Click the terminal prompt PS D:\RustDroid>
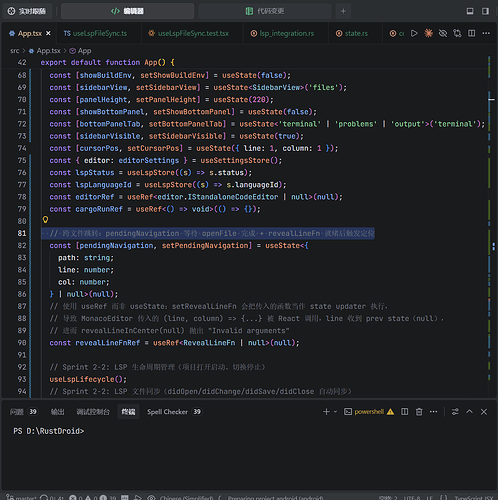 49,431
